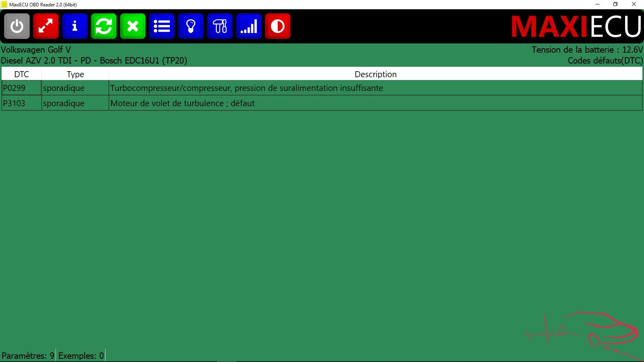Click the gray power button icon

(x=17, y=26)
